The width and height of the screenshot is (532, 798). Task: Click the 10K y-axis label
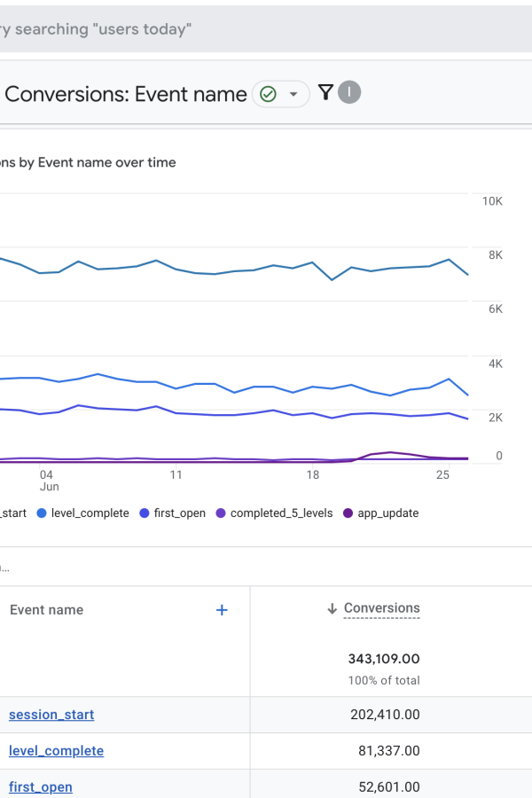click(492, 201)
